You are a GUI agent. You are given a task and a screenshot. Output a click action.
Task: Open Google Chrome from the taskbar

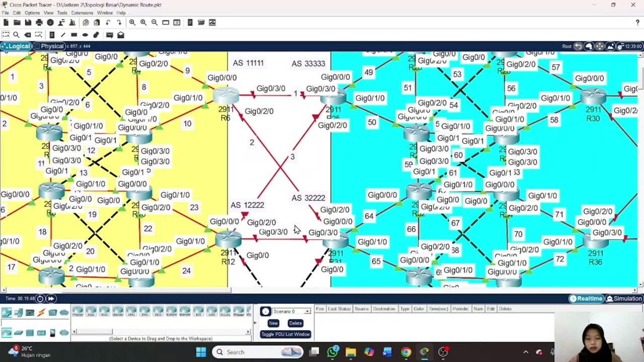(x=406, y=352)
